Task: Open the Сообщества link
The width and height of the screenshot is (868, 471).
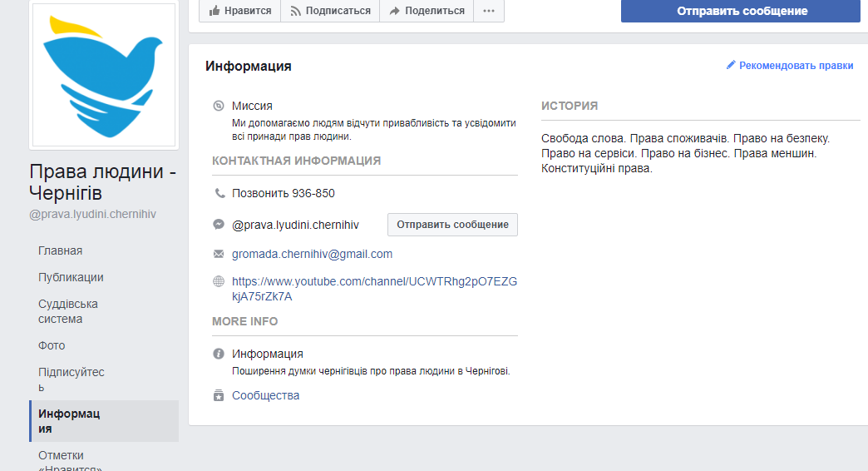Action: coord(265,395)
